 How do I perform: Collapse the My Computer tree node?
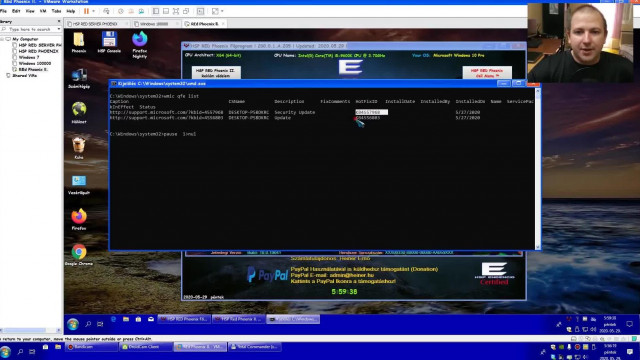[x=2, y=39]
